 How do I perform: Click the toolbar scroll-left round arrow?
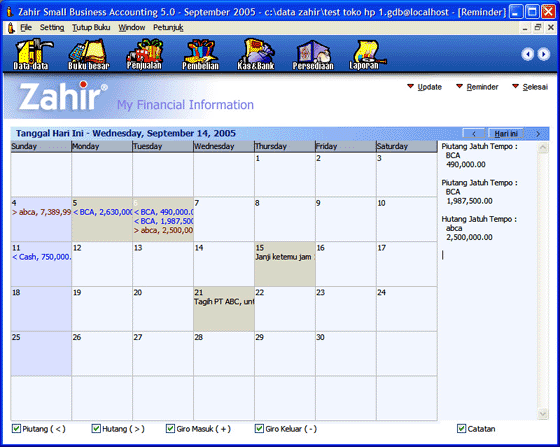(x=528, y=54)
